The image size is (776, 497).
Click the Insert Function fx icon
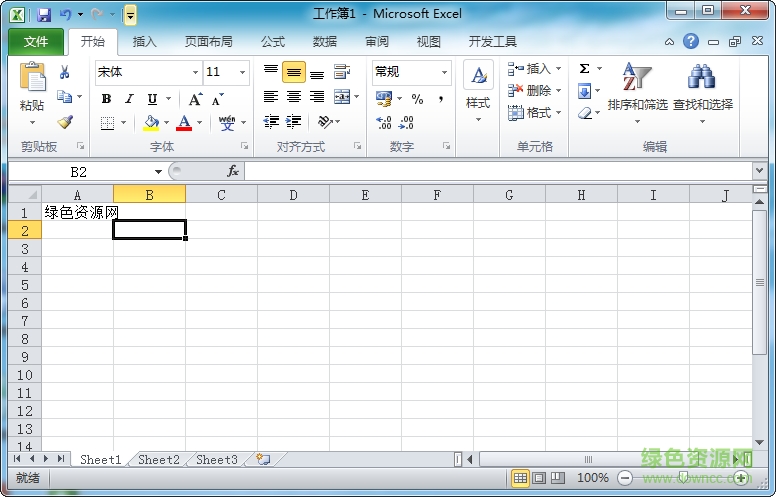tap(233, 172)
